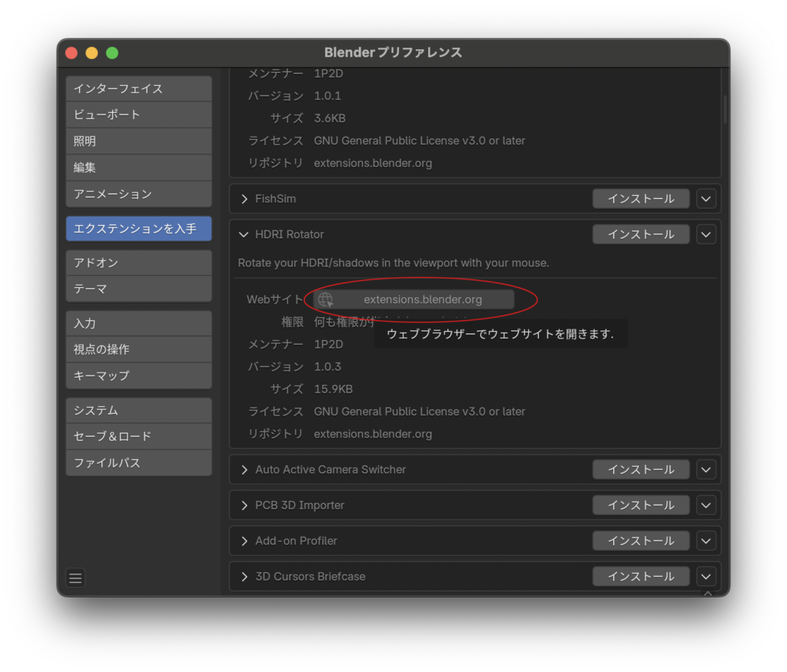Open the Add-on Profiler options dropdown

[706, 541]
